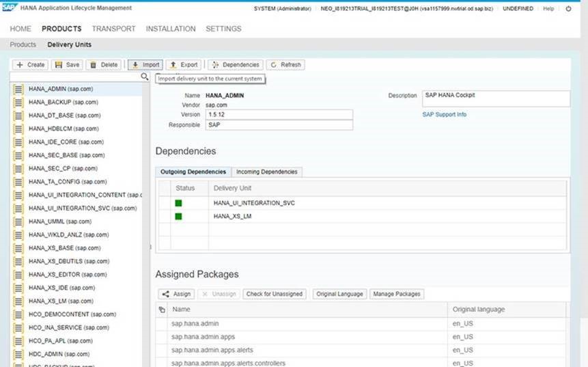
Task: Edit the Version field 1.5.12
Action: [279, 114]
